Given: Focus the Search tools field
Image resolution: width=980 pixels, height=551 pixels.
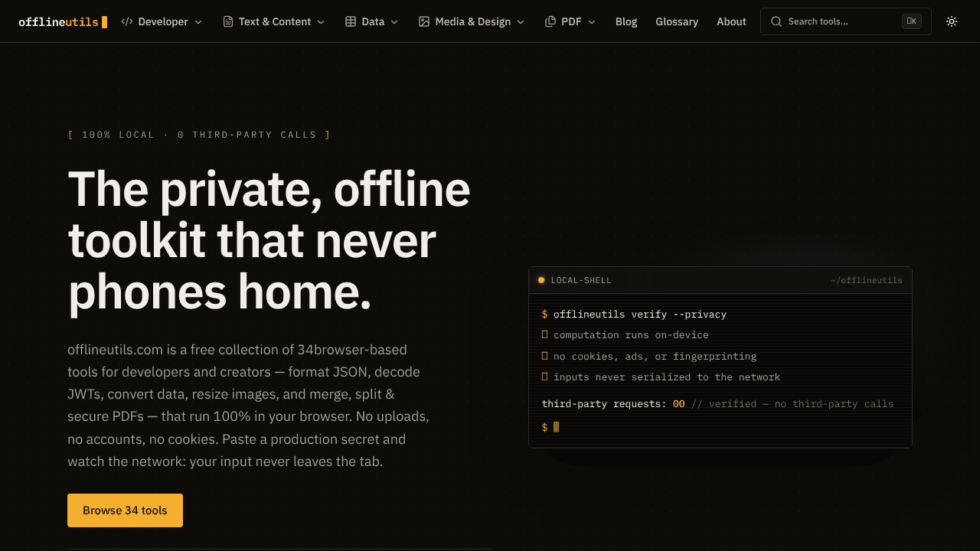Looking at the screenshot, I should [846, 21].
